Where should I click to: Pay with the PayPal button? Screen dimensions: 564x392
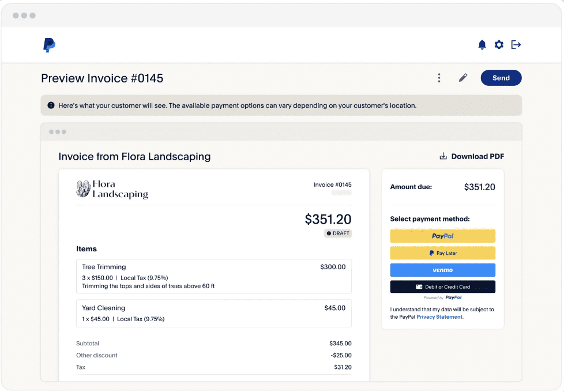click(443, 236)
